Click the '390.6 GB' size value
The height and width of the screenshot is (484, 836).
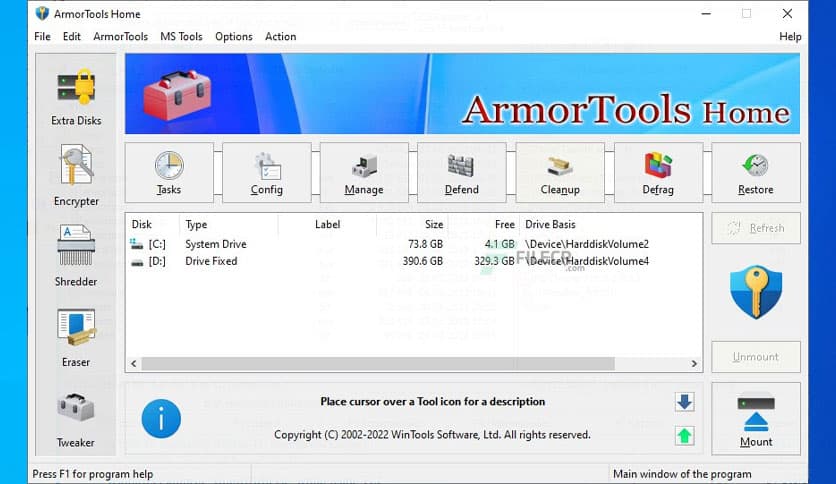[x=423, y=261]
